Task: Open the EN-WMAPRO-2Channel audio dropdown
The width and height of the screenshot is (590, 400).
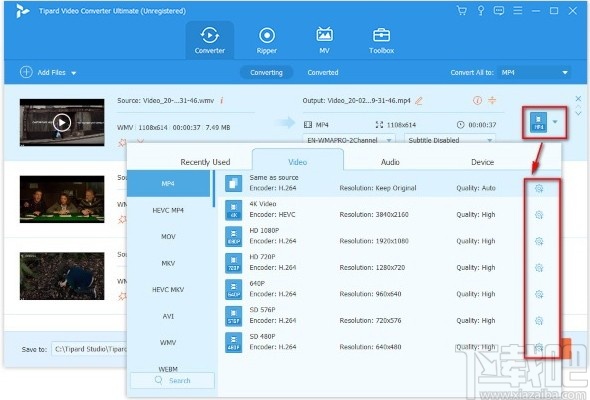Action: click(x=349, y=140)
